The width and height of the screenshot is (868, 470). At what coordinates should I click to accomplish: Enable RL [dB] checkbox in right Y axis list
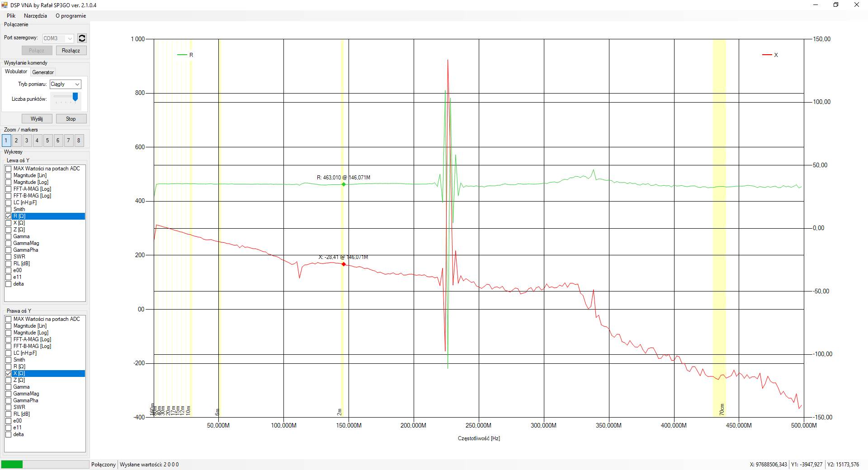(x=9, y=414)
